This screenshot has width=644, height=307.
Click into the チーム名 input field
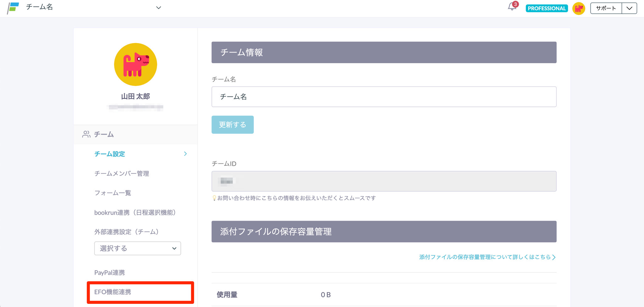(384, 97)
